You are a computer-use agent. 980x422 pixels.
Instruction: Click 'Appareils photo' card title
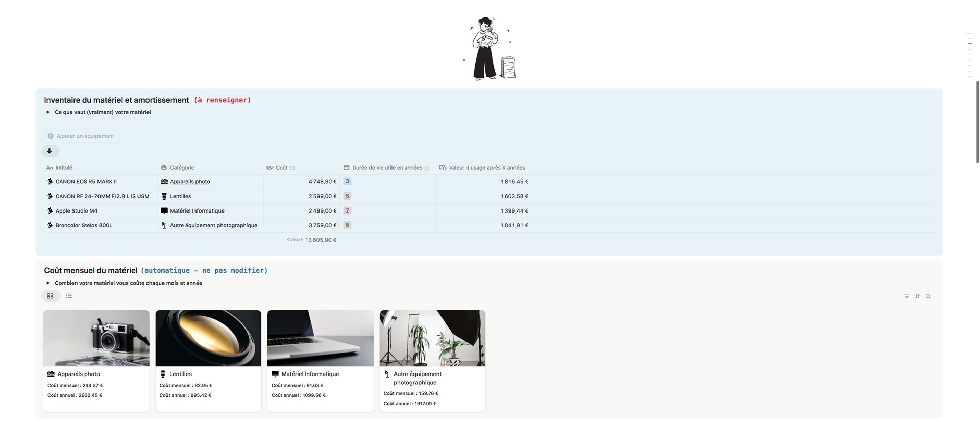pos(79,374)
